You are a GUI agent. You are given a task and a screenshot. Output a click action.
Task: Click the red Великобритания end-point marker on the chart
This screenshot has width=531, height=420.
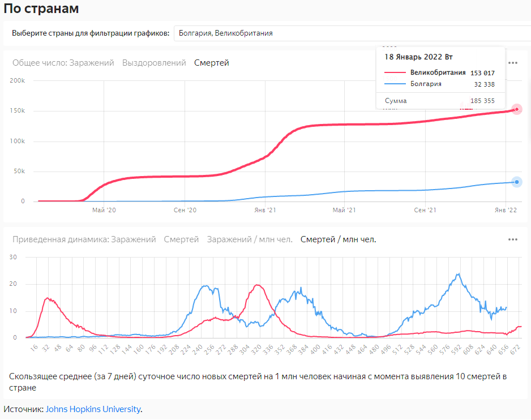pyautogui.click(x=516, y=109)
